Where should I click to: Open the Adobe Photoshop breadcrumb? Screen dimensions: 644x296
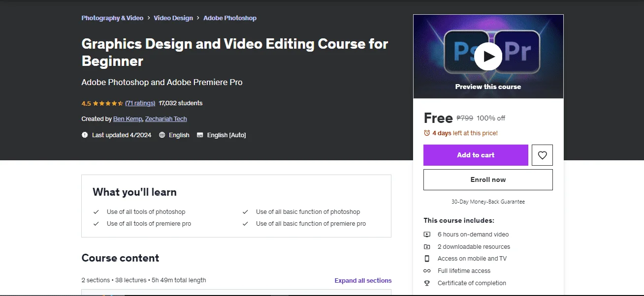click(x=230, y=18)
